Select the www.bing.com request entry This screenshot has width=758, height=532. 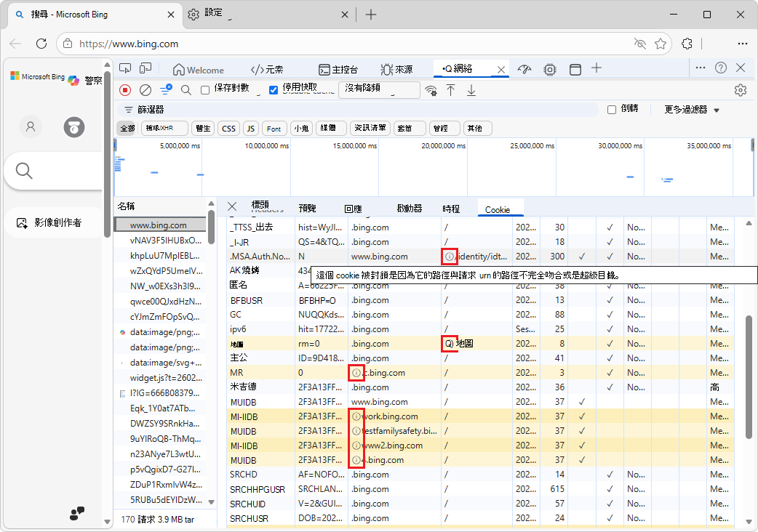tap(160, 224)
